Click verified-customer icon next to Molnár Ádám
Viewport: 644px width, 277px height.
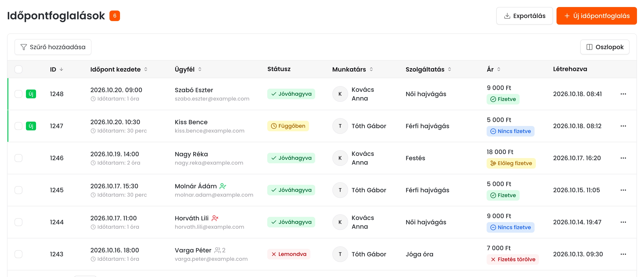click(223, 186)
